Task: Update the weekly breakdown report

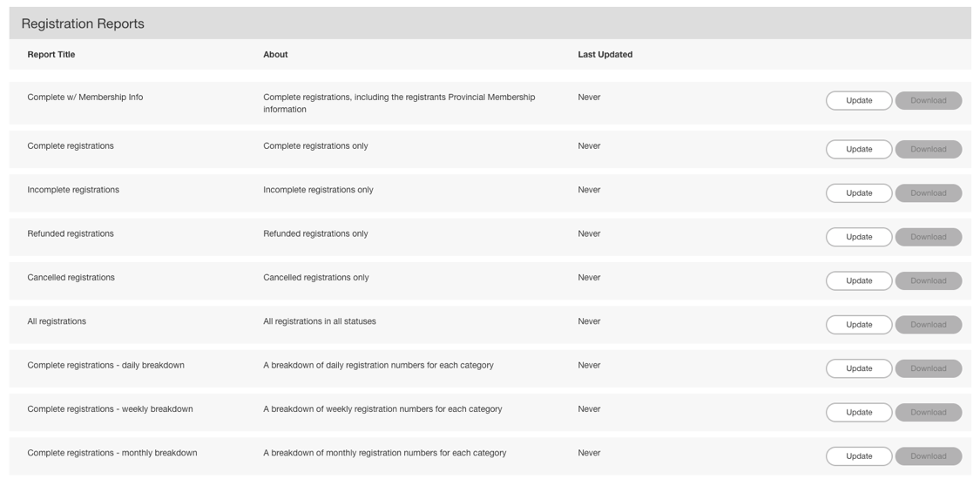Action: click(x=858, y=413)
